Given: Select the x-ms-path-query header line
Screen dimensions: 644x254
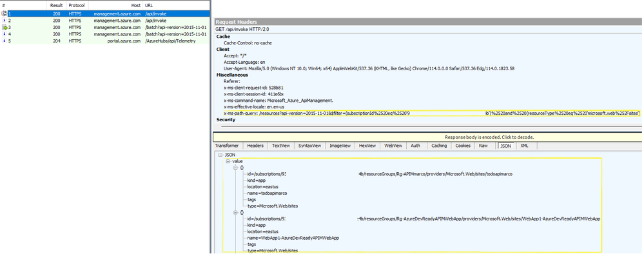Looking at the screenshot, I should pos(432,113).
